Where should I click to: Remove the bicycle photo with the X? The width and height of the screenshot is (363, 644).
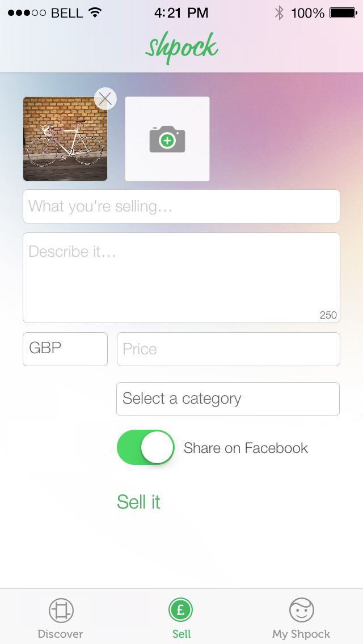[105, 98]
